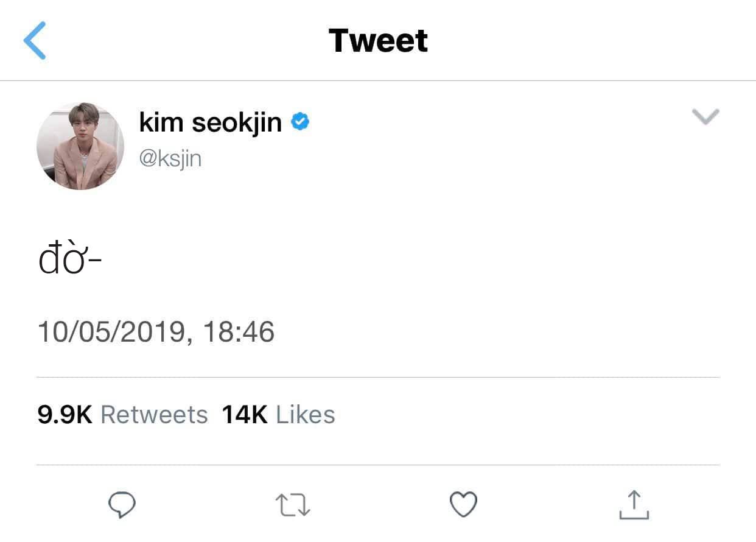The width and height of the screenshot is (756, 542).
Task: Click the 9.9K retweet count
Action: [x=65, y=415]
